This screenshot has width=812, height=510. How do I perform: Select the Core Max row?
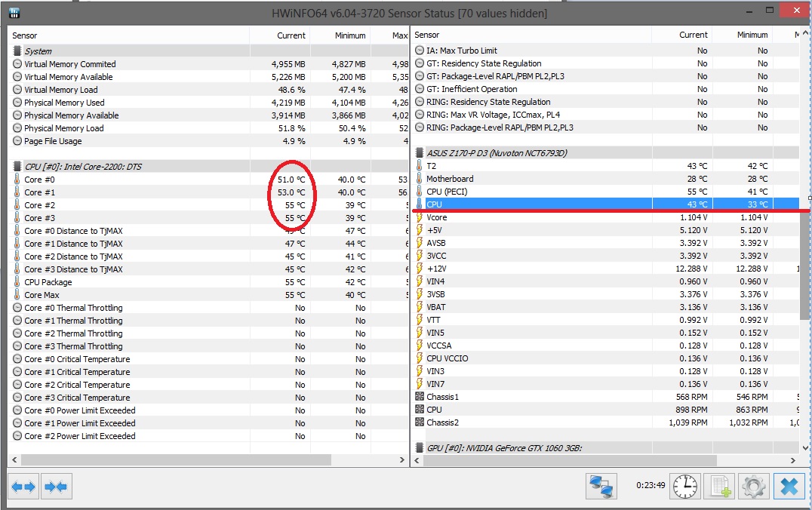[x=209, y=295]
